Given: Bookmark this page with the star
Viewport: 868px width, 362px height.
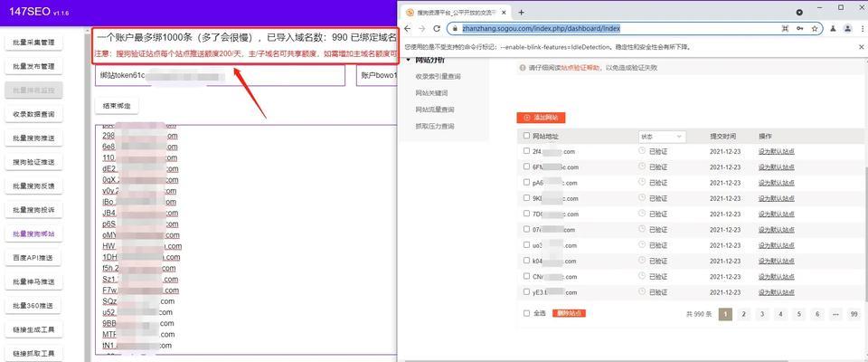Looking at the screenshot, I should click(x=815, y=28).
